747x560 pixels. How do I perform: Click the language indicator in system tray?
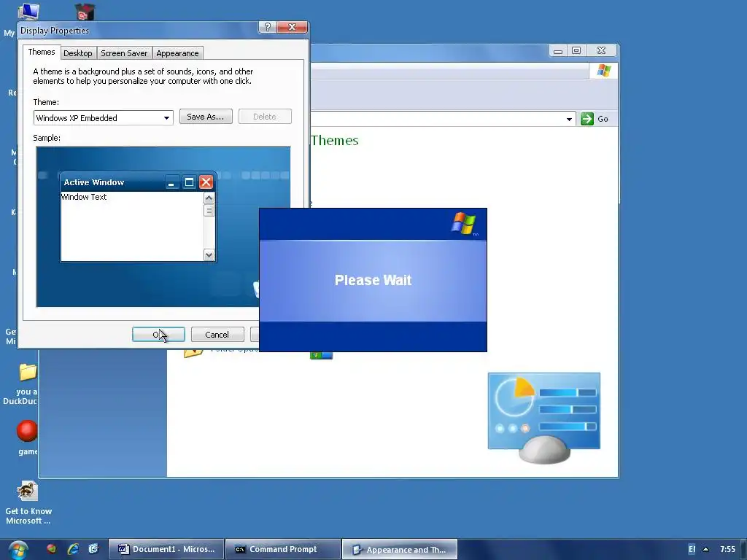[x=692, y=550]
